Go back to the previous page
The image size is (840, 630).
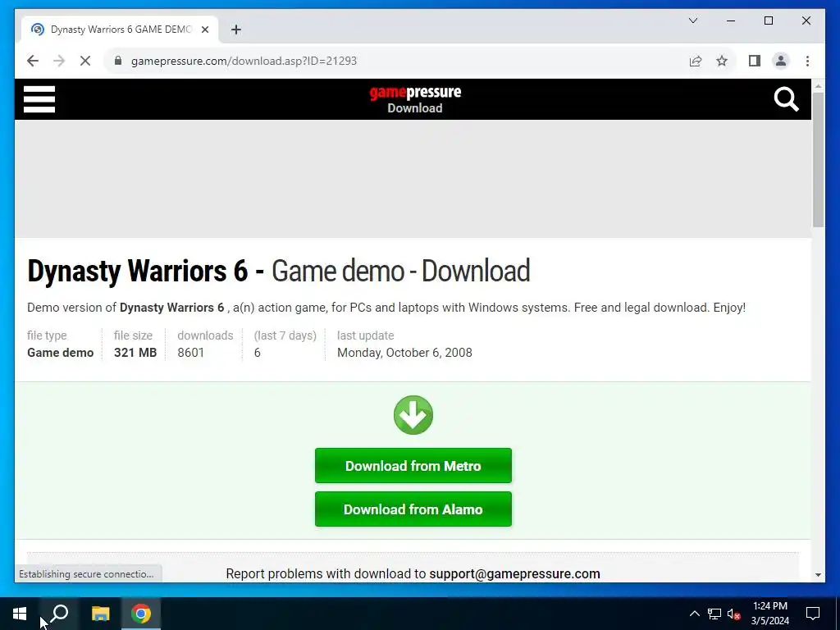point(33,61)
